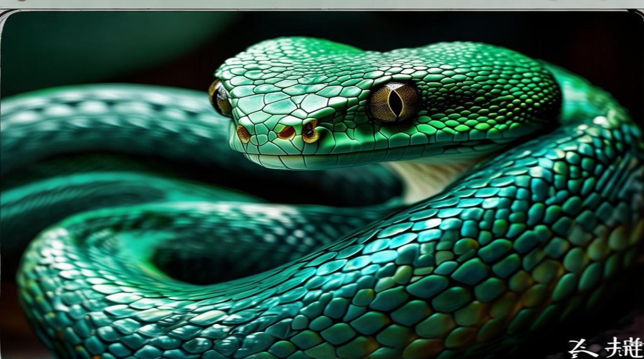Image resolution: width=644 pixels, height=359 pixels.
Task: Click the green snake photo
Action: coord(322,185)
